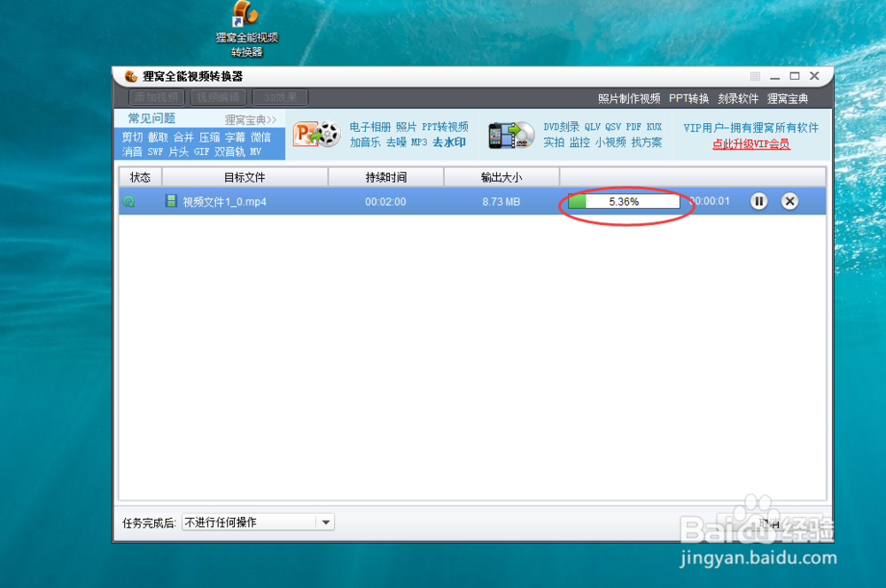The width and height of the screenshot is (886, 588).
Task: Click the film file icon beside 视频文件1_0.mp4
Action: tap(171, 201)
